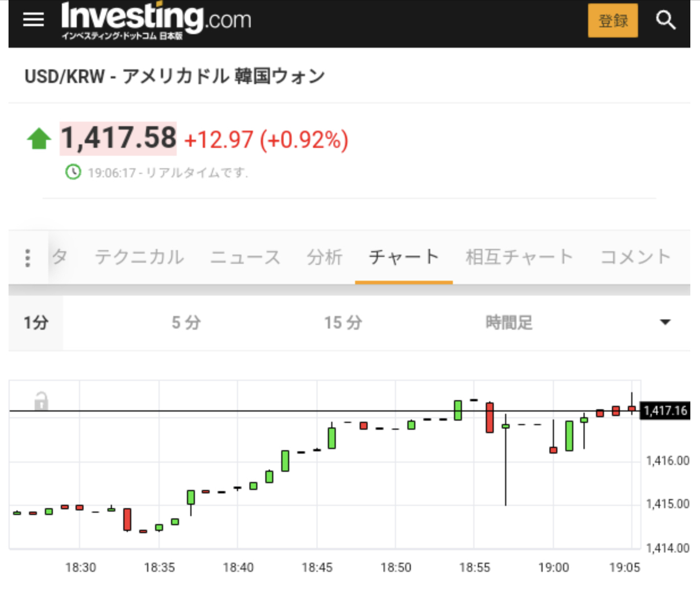Select the 分析 tab
This screenshot has height=590, width=700.
(x=324, y=257)
